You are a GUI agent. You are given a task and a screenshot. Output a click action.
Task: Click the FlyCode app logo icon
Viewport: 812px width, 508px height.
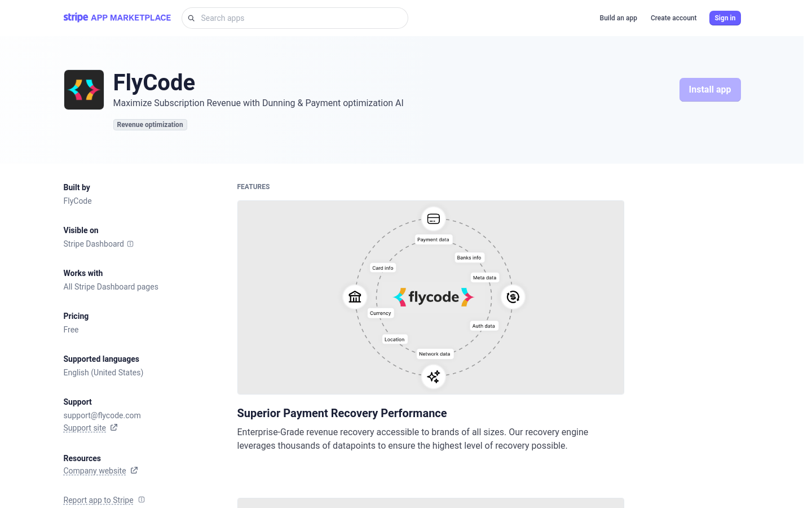click(83, 89)
